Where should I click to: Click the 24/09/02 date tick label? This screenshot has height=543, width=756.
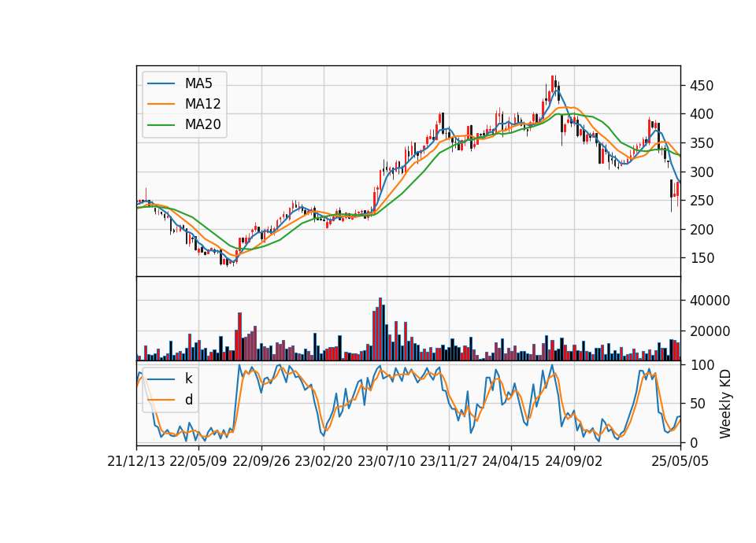point(574,461)
